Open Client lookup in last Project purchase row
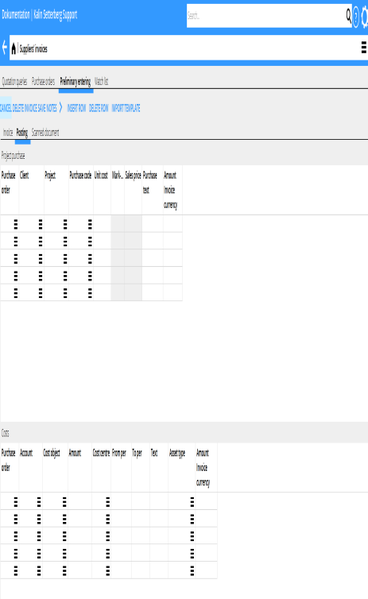The image size is (368, 599). pyautogui.click(x=41, y=293)
